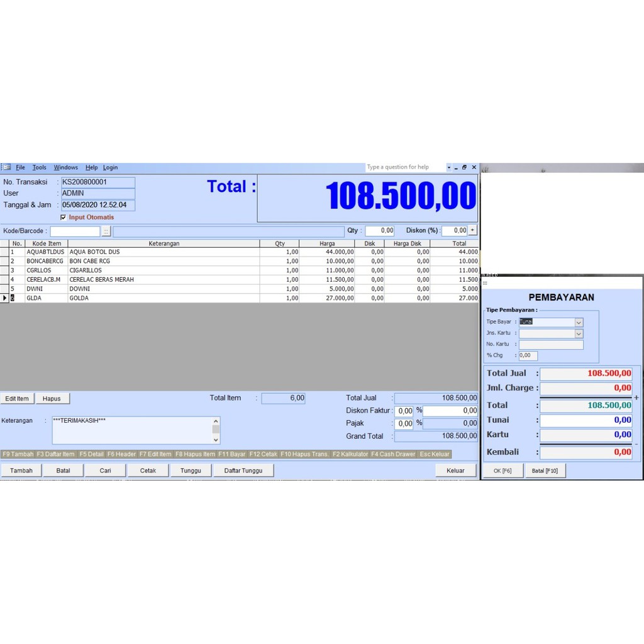Confirm payment with OK [F6]
This screenshot has width=644, height=644.
502,470
